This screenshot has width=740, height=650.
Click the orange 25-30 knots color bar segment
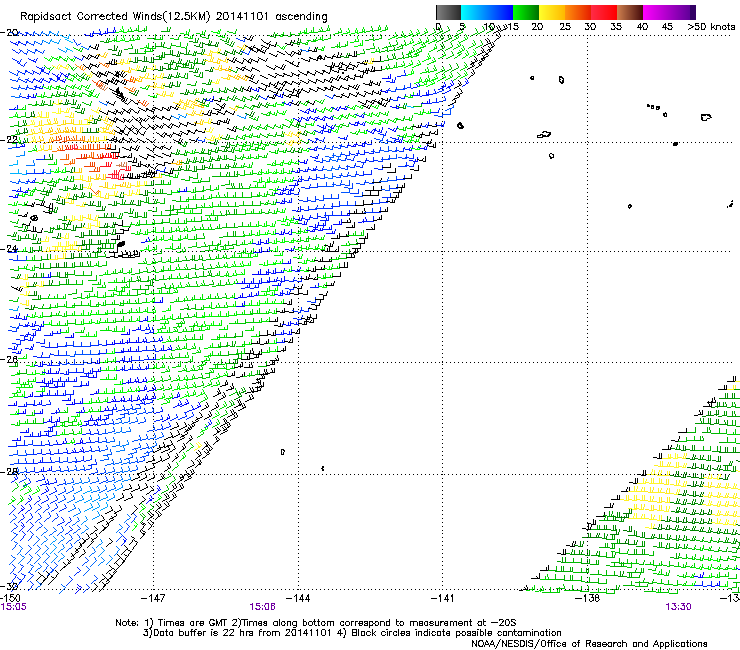coord(578,12)
